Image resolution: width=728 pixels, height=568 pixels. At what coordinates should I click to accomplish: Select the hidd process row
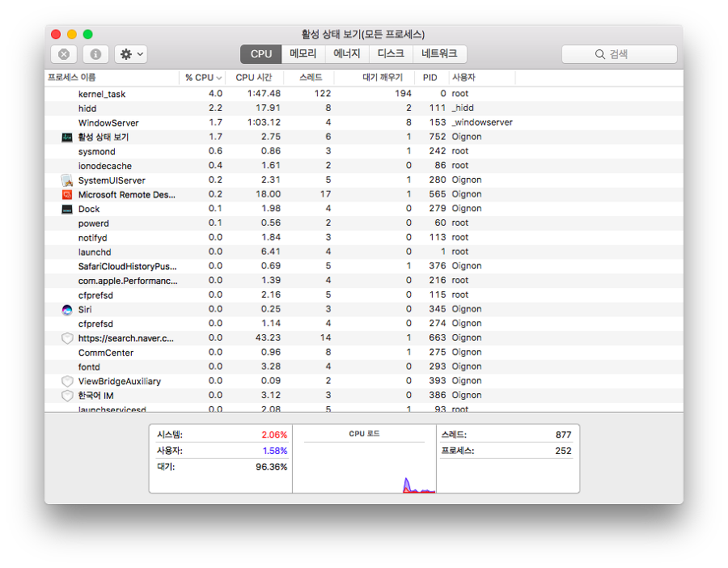364,108
